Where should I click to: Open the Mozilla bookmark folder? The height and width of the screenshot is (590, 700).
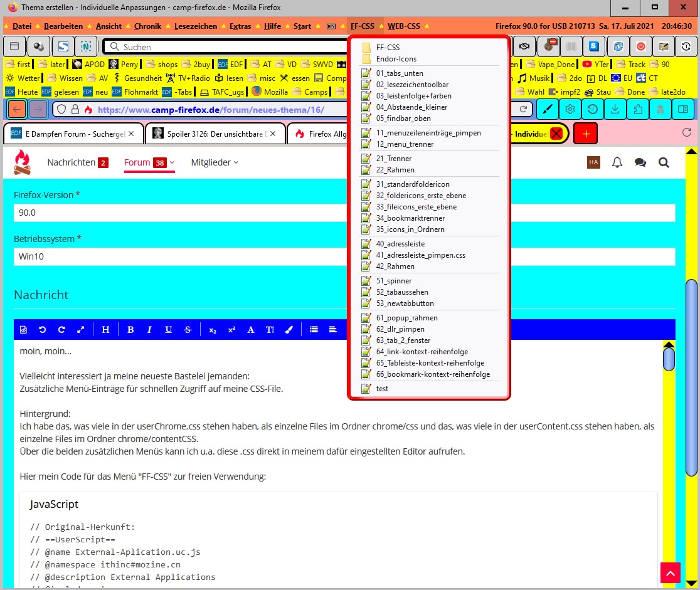(270, 92)
